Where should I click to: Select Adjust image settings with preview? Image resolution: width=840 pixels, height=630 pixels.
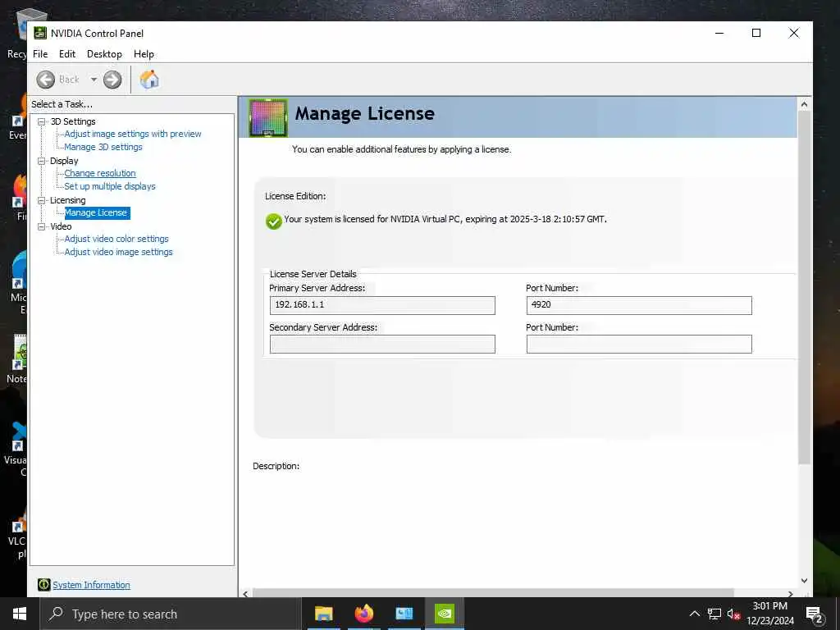click(132, 134)
